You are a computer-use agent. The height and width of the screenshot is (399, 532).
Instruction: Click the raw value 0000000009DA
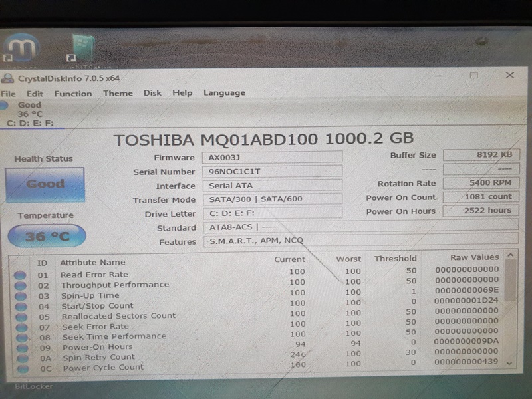tap(466, 341)
